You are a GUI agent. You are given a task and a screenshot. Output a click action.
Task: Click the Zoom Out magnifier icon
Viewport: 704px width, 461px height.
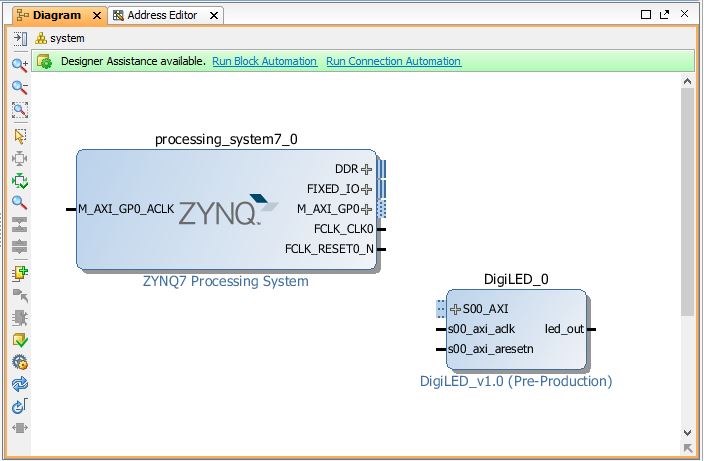point(20,87)
